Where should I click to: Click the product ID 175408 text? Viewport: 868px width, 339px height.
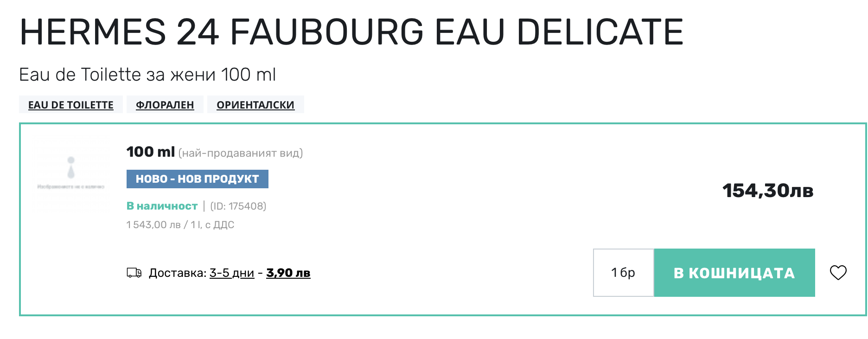pyautogui.click(x=238, y=206)
